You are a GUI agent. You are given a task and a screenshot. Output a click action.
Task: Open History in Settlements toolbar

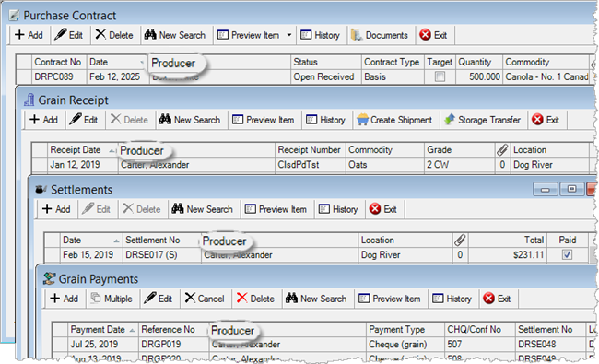[x=338, y=209]
